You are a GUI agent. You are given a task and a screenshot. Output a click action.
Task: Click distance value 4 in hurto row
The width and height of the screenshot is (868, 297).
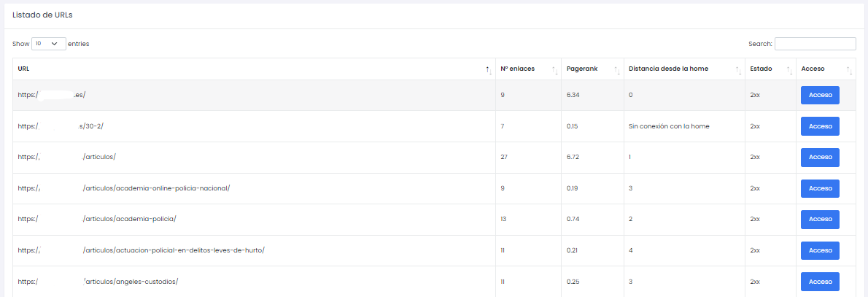[x=631, y=250]
